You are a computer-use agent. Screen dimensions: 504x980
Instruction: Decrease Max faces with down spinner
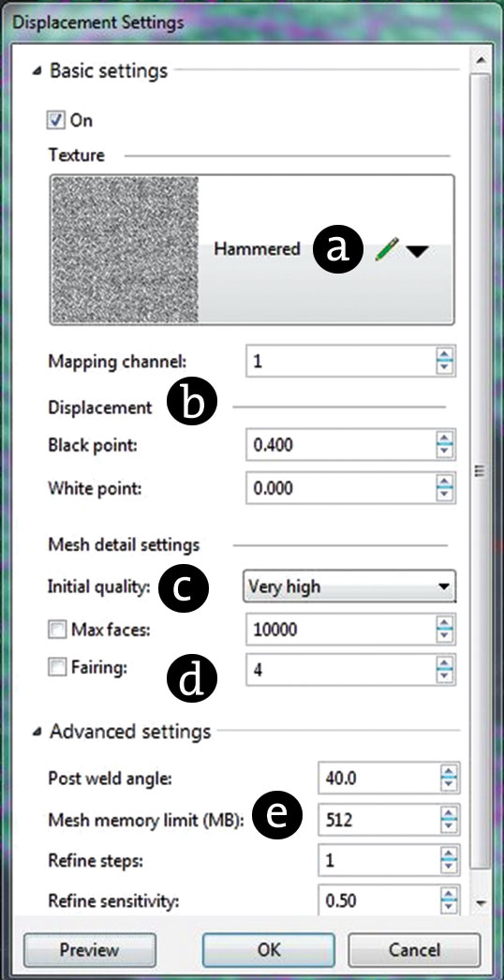point(445,637)
